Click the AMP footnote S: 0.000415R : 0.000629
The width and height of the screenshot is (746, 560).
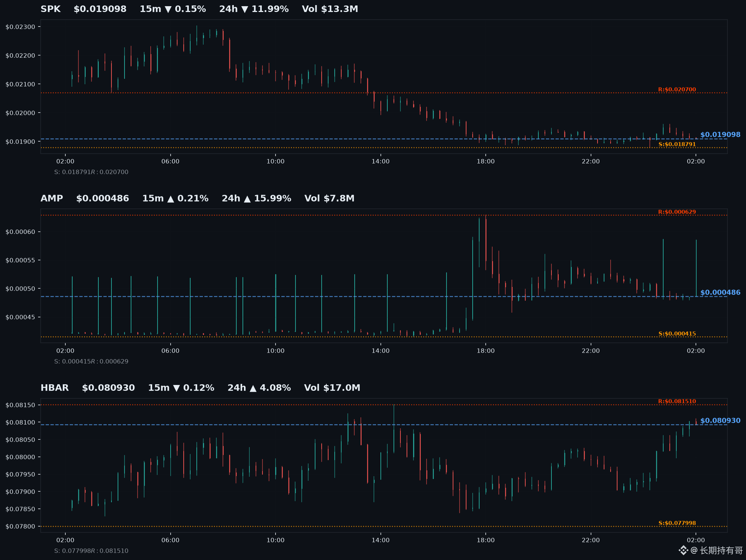click(91, 361)
